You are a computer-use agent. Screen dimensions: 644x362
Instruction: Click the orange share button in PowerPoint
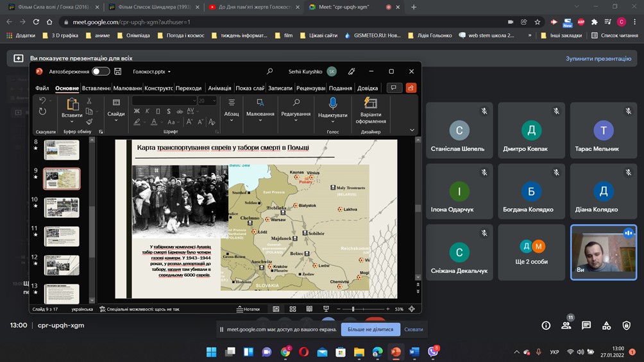coord(411,87)
